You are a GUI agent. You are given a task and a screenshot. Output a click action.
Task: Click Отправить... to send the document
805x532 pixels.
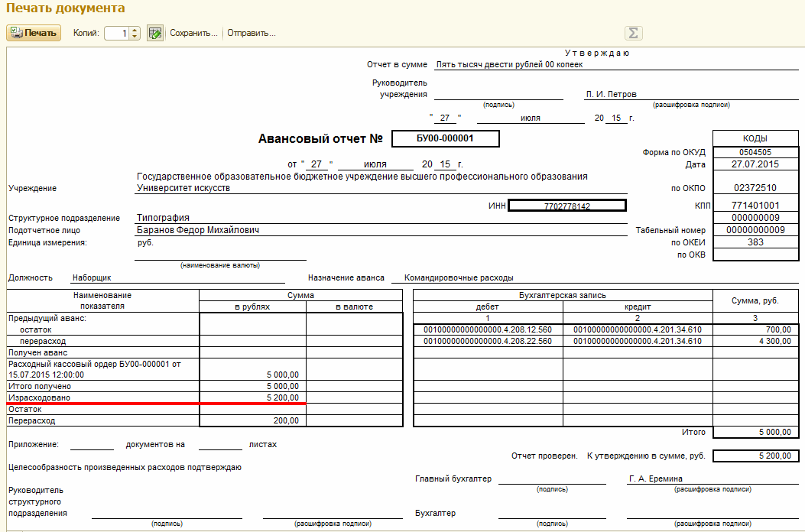point(252,33)
